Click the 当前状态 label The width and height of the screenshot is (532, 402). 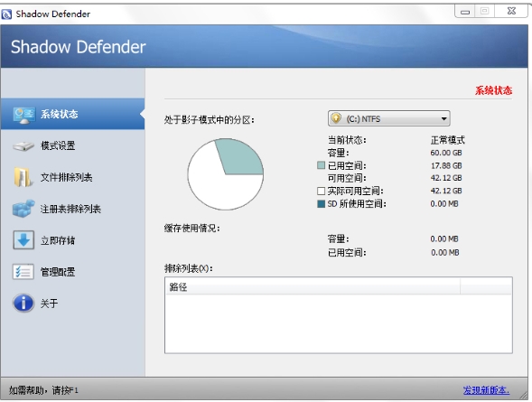(347, 140)
